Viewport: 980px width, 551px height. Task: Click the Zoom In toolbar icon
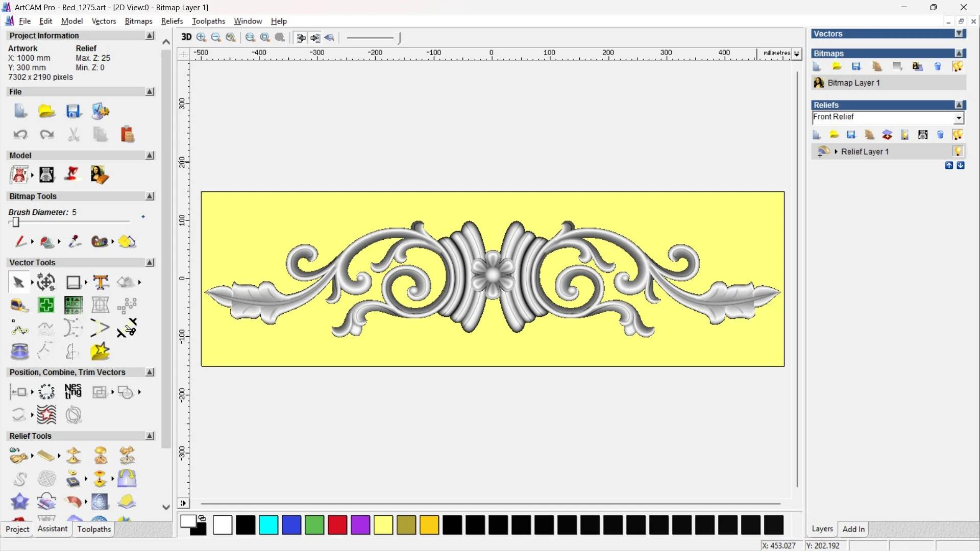point(201,37)
